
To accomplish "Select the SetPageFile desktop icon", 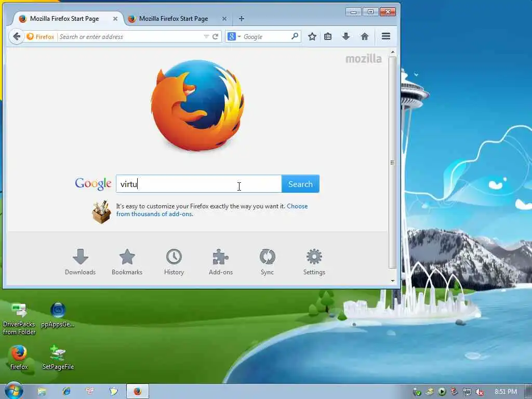I will (x=58, y=357).
